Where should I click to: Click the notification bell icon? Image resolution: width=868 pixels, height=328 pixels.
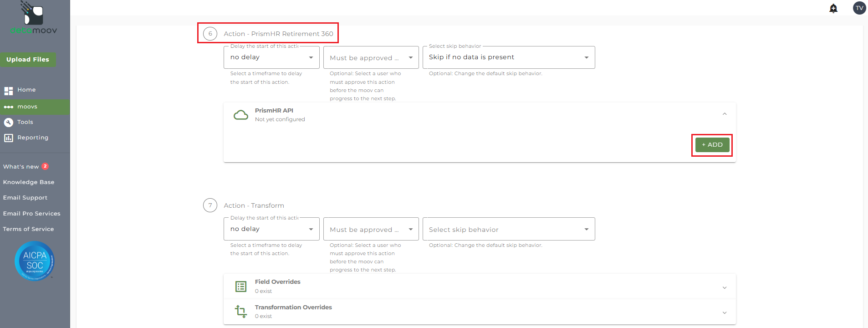click(x=833, y=8)
